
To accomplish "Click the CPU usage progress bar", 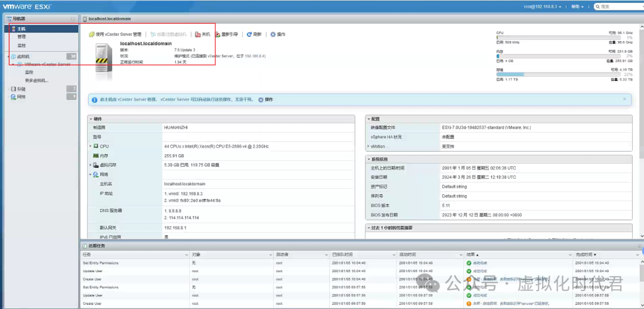I will click(x=558, y=38).
